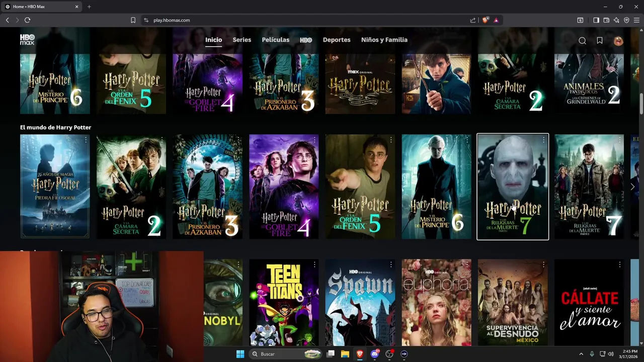Close the Home HBO Max tab
Screen dimensions: 644x362
pos(77,7)
